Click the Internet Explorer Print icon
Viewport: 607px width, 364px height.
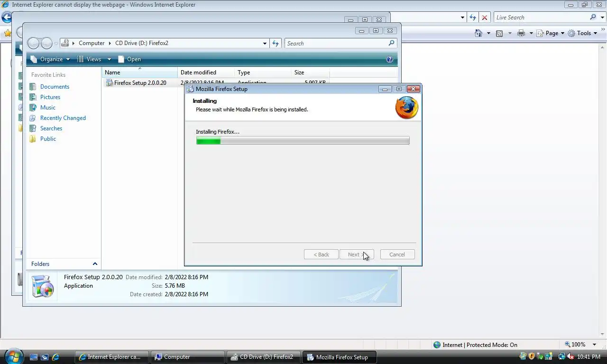(521, 33)
